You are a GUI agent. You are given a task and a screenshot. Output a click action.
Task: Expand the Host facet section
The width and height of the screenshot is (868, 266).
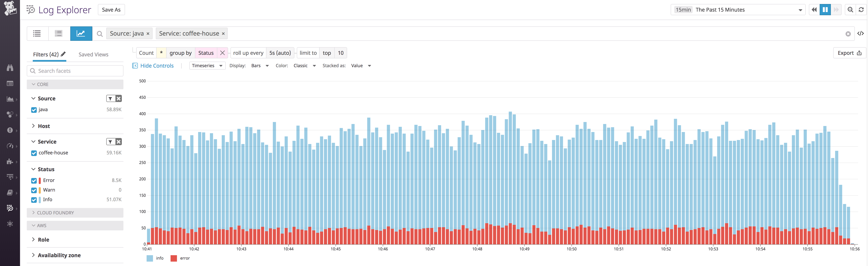pos(33,126)
